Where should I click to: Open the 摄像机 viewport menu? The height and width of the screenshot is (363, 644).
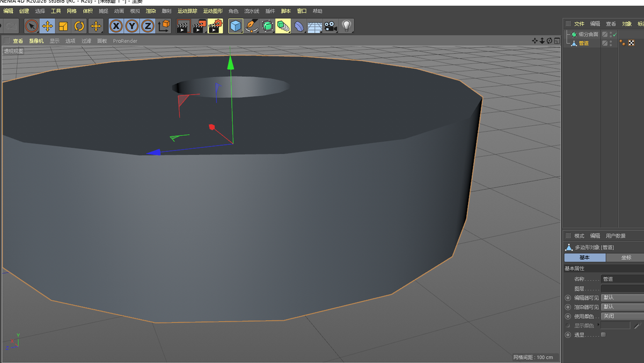pyautogui.click(x=36, y=41)
